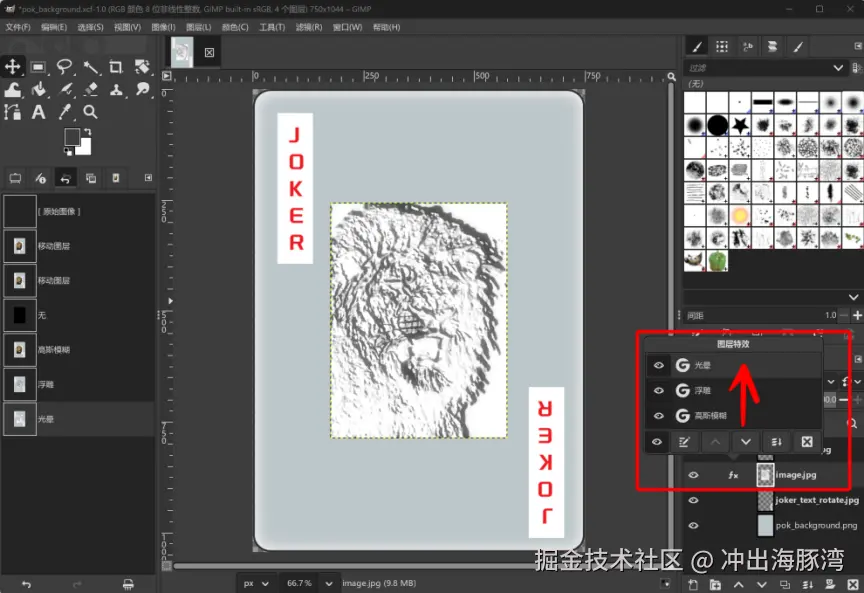Select the Move tool in the toolbox
Viewport: 864px width, 593px height.
tap(13, 67)
